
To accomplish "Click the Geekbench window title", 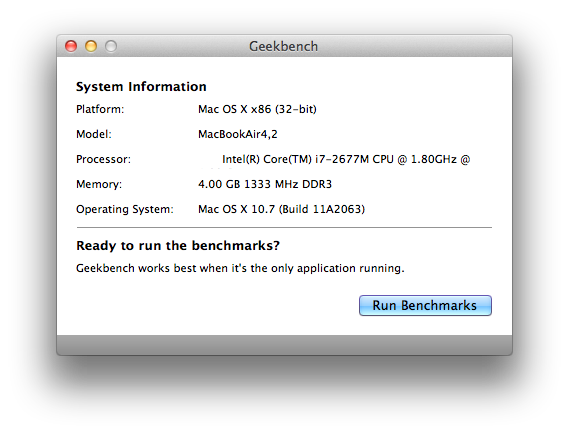I will (x=283, y=46).
